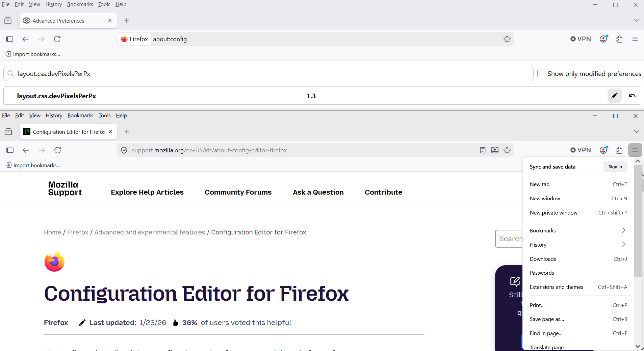Screen dimensions: 644x351
Task: Edit layout.css.devPixelsPerPx value with pencil
Action: tap(614, 96)
